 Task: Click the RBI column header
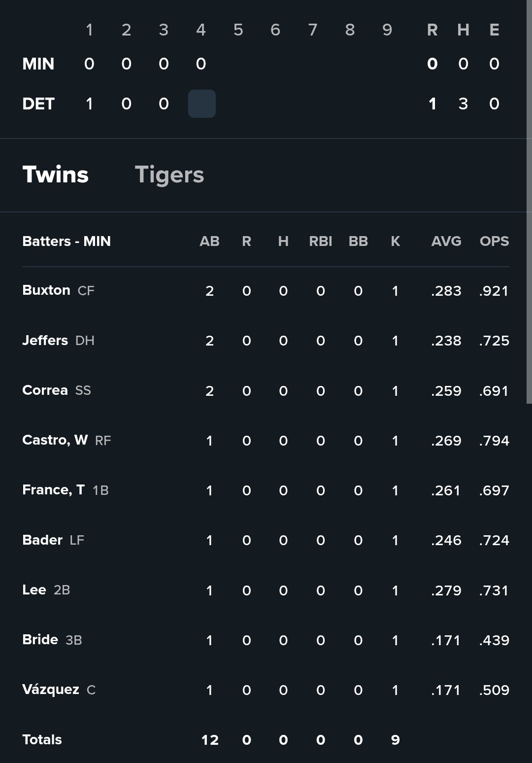click(321, 241)
